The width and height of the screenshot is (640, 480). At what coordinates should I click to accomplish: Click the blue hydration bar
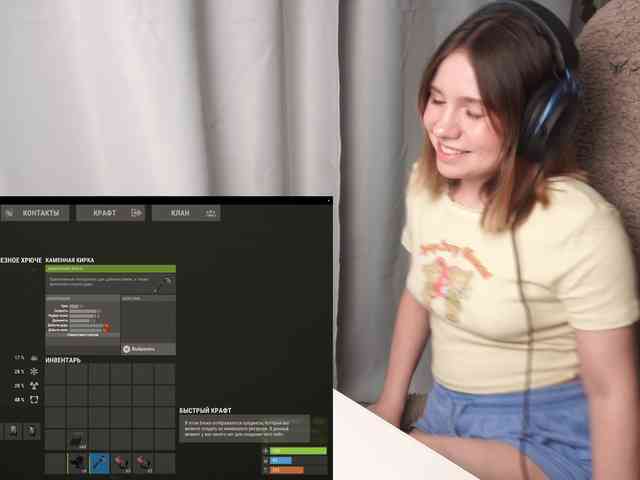[281, 460]
